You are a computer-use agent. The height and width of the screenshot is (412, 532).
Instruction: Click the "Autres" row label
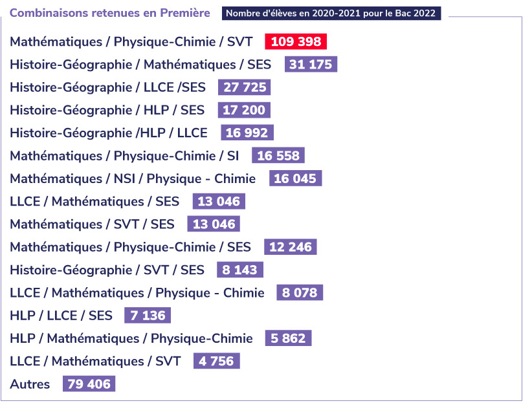coord(30,384)
